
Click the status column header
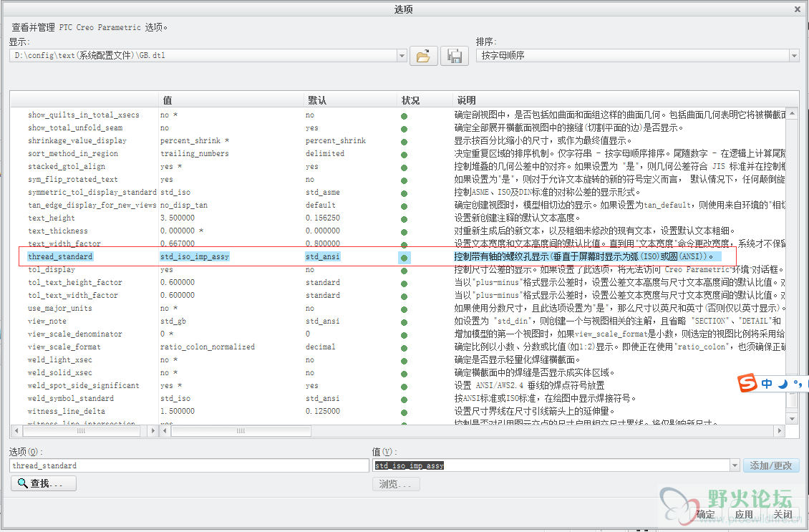[x=425, y=100]
